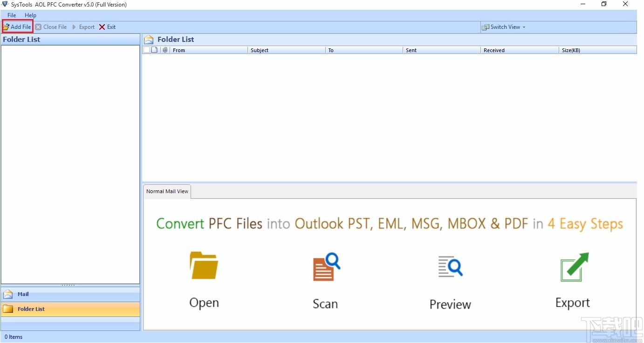The width and height of the screenshot is (644, 343).
Task: Open the Help menu
Action: [x=30, y=15]
